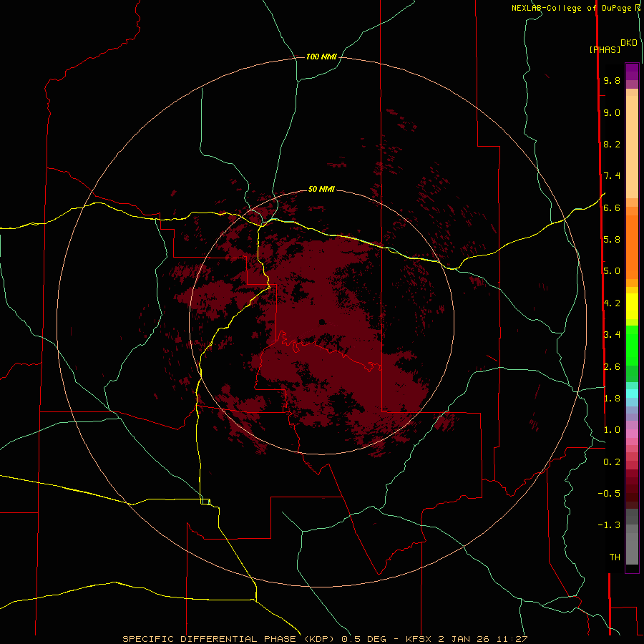
Task: Click the bright yellow legend swatch
Action: (x=632, y=306)
